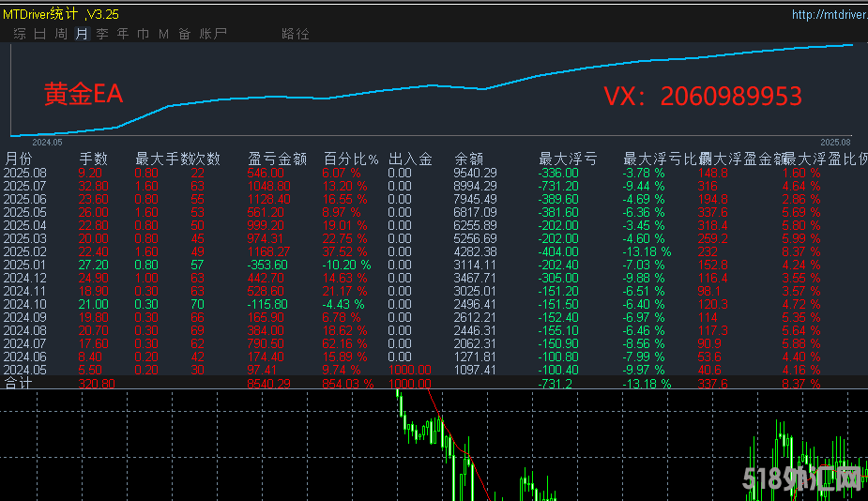The image size is (868, 501).
Task: Click balance value 1097.41
Action: click(476, 370)
